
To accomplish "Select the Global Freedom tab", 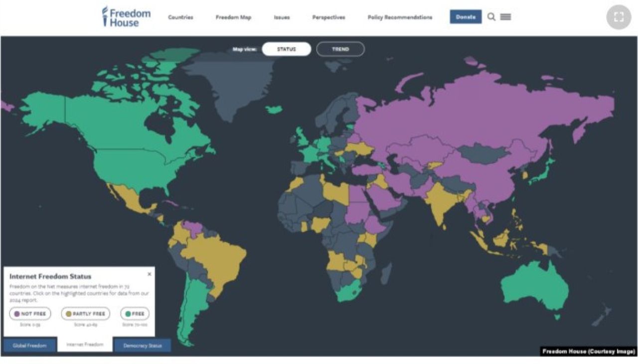I will 30,345.
